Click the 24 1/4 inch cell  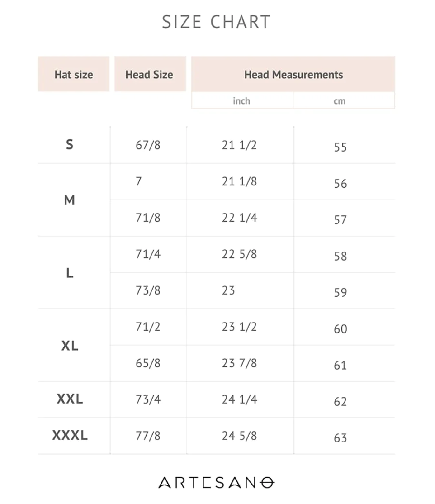tap(239, 399)
